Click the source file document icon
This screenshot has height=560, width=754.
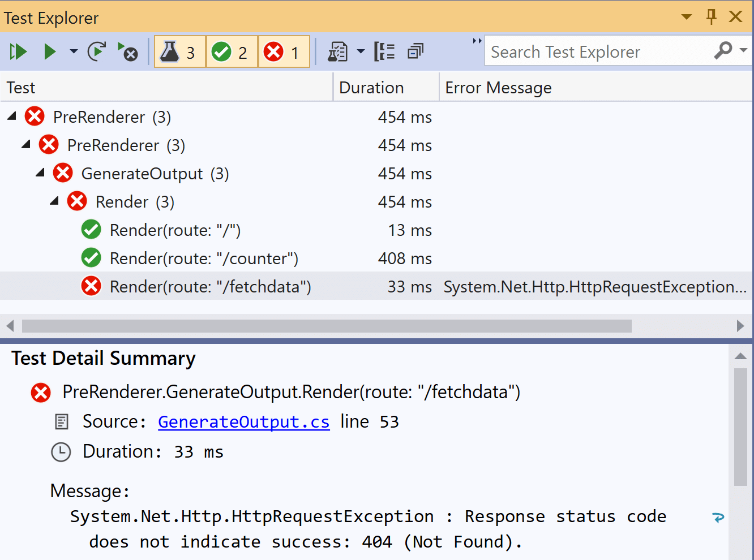pyautogui.click(x=62, y=422)
